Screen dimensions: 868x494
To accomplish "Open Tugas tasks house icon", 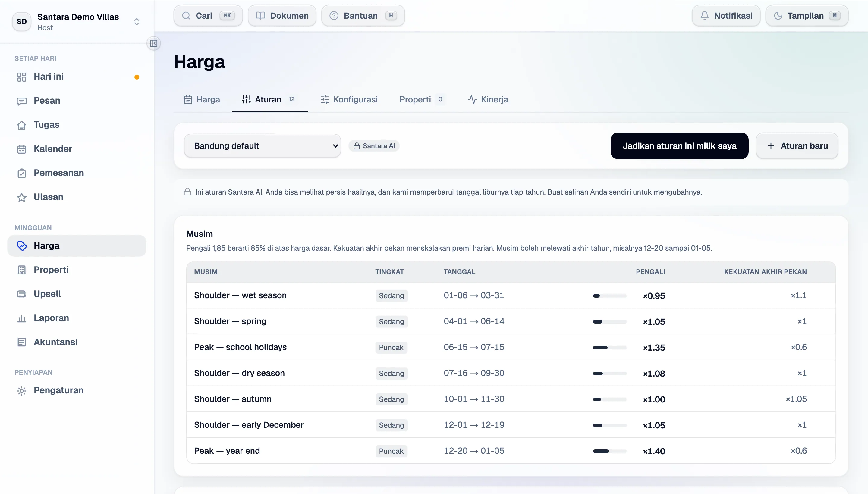I will 22,125.
